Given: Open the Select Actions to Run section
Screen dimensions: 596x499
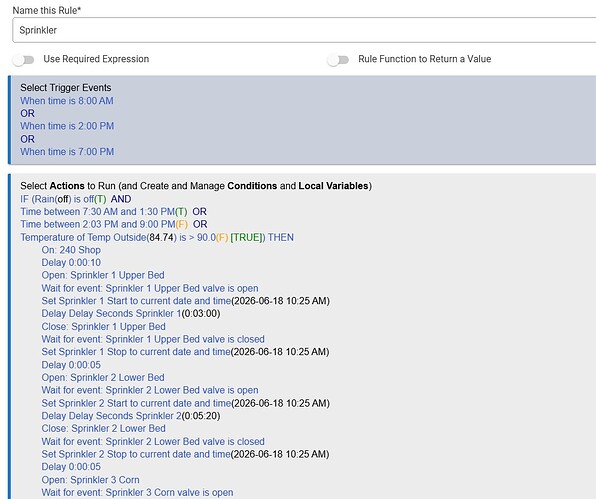Looking at the screenshot, I should (196, 186).
